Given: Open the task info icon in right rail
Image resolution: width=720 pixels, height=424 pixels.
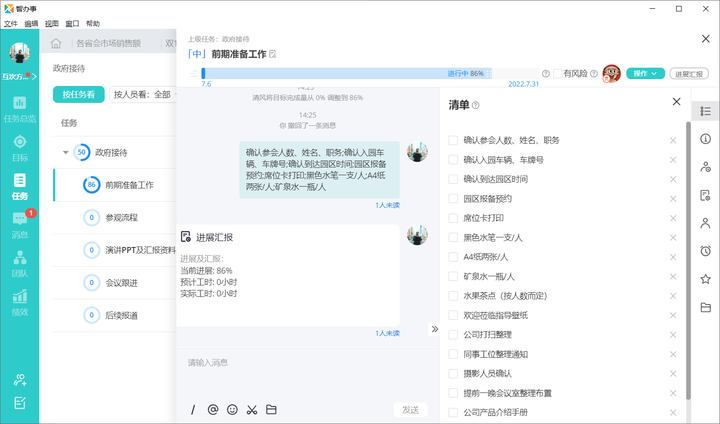Looking at the screenshot, I should 705,139.
